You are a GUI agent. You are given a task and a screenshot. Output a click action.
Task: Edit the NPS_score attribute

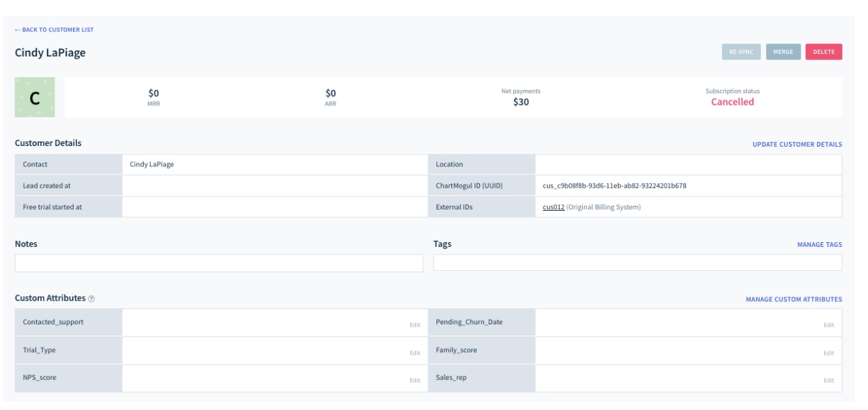point(415,381)
